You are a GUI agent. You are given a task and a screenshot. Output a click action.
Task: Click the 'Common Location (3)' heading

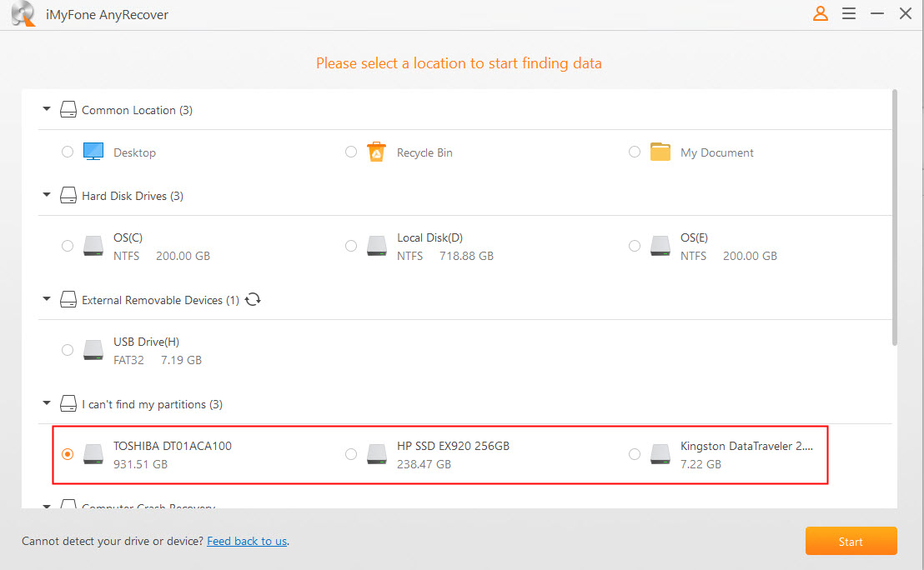138,110
